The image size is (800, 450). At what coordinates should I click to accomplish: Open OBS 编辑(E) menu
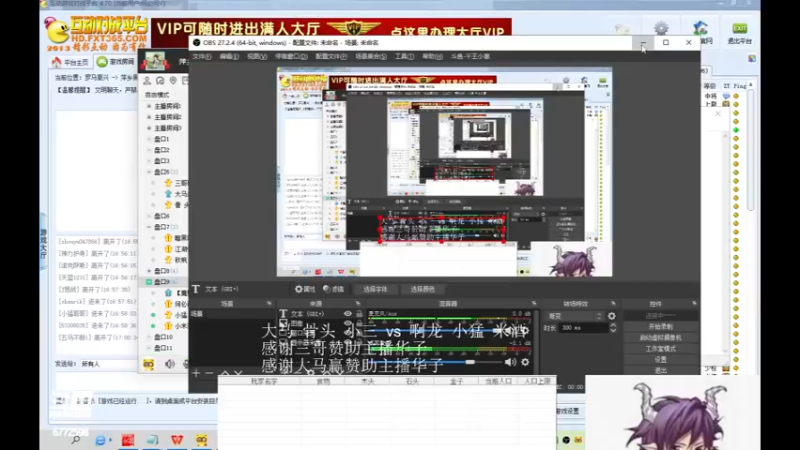click(229, 57)
